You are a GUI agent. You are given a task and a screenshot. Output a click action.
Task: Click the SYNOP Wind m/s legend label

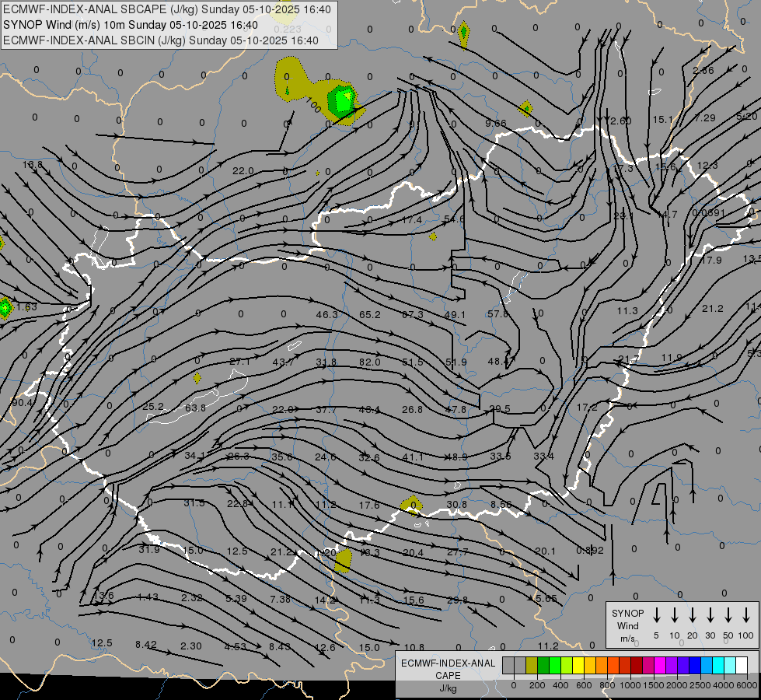coord(627,626)
